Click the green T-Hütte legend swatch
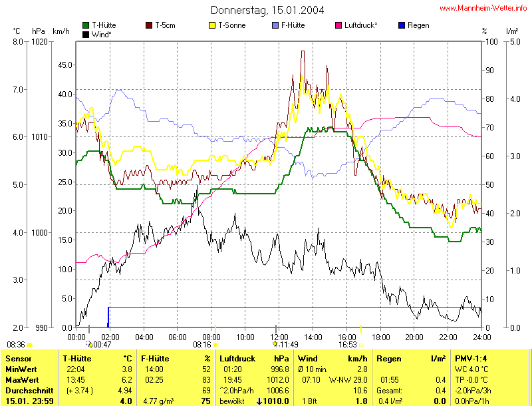 click(86, 25)
